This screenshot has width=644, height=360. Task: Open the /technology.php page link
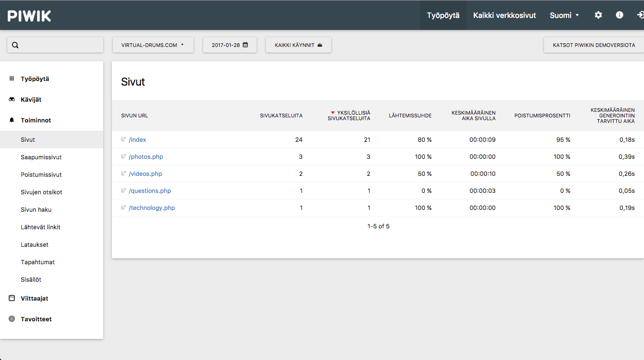coord(152,208)
